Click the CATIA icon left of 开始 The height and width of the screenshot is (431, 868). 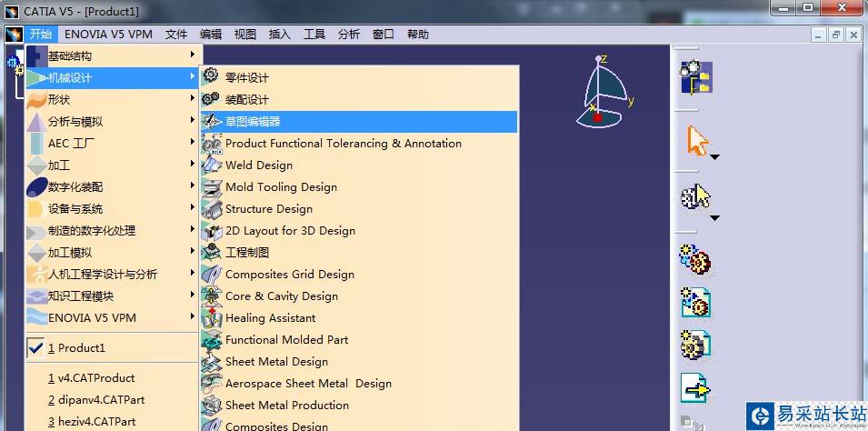pyautogui.click(x=14, y=35)
